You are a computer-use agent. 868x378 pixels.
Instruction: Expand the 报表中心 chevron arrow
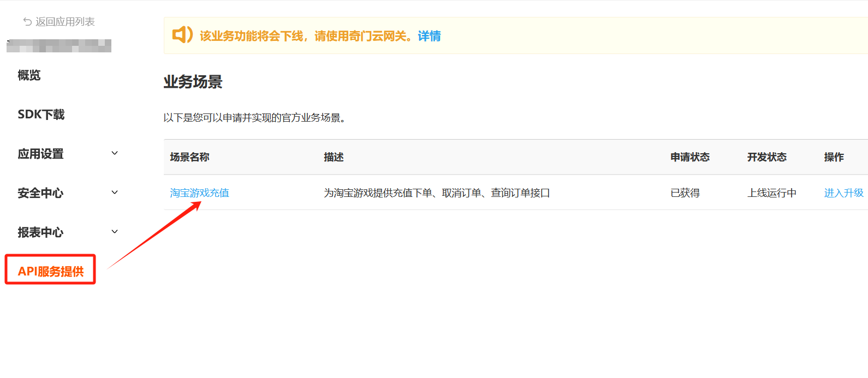coord(115,232)
